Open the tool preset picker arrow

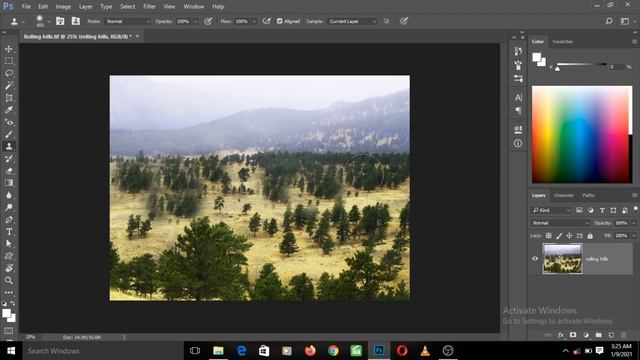coord(23,21)
